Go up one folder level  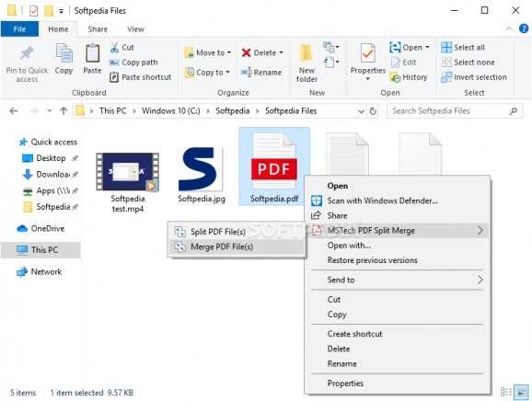click(x=64, y=111)
